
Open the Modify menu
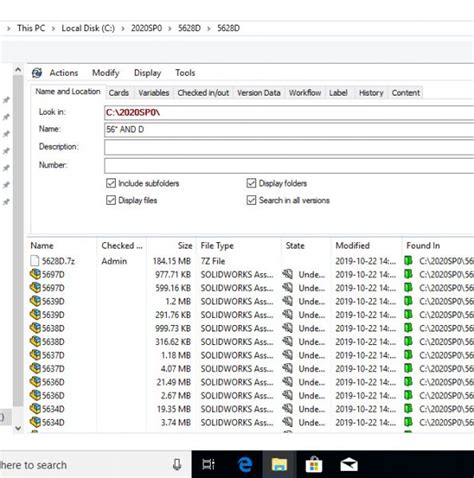coord(106,73)
